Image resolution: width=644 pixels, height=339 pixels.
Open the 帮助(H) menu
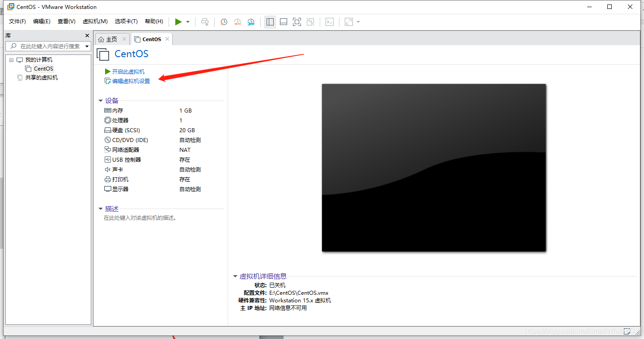point(154,21)
